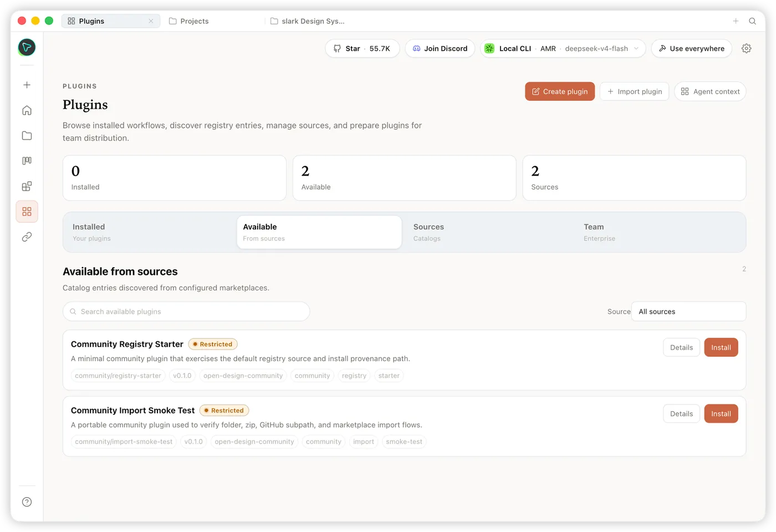This screenshot has width=776, height=532.
Task: Click the Search available plugins field
Action: [x=186, y=311]
